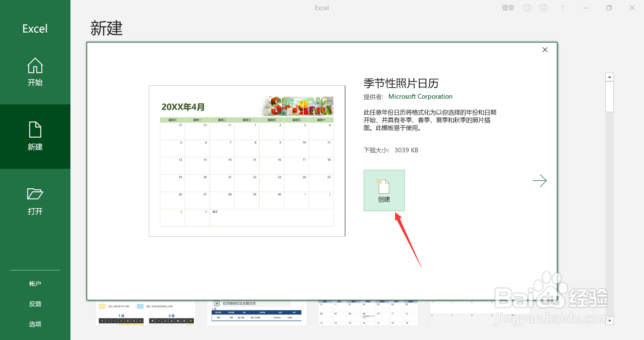Screen dimensions: 644x340
Task: Select the 新建 sidebar item
Action: 35,137
